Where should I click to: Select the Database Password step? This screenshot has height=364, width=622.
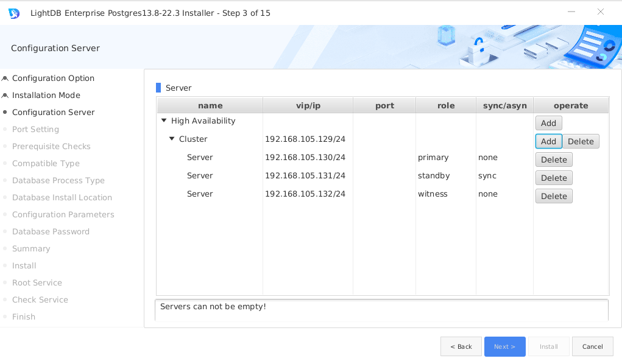tap(51, 231)
